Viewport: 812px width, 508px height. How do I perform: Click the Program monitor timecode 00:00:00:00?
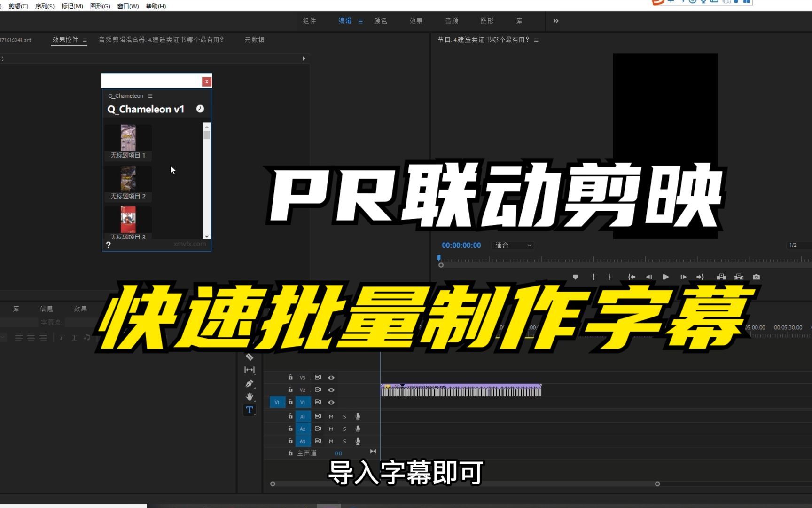[461, 245]
